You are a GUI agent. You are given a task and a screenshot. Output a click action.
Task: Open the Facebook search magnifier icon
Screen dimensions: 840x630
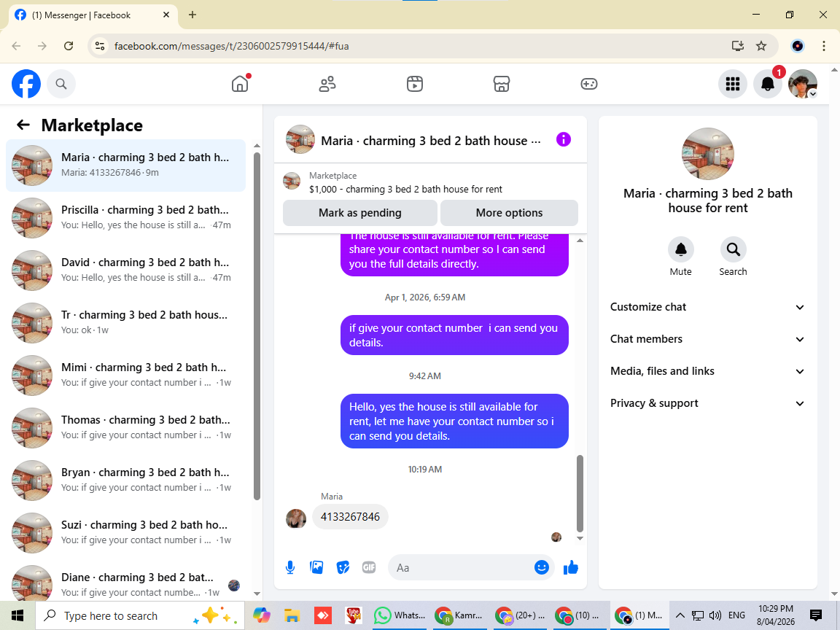point(61,84)
